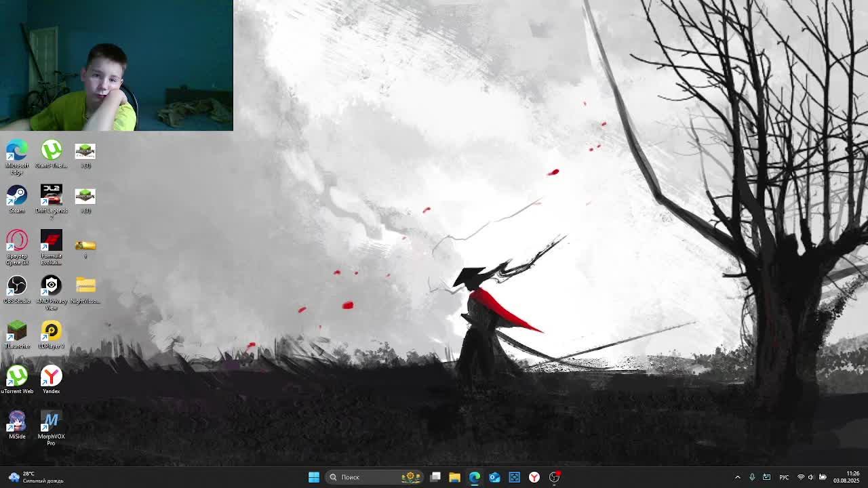The width and height of the screenshot is (868, 488).
Task: Select the MorphVOX Pro desktop shortcut
Action: (x=51, y=428)
